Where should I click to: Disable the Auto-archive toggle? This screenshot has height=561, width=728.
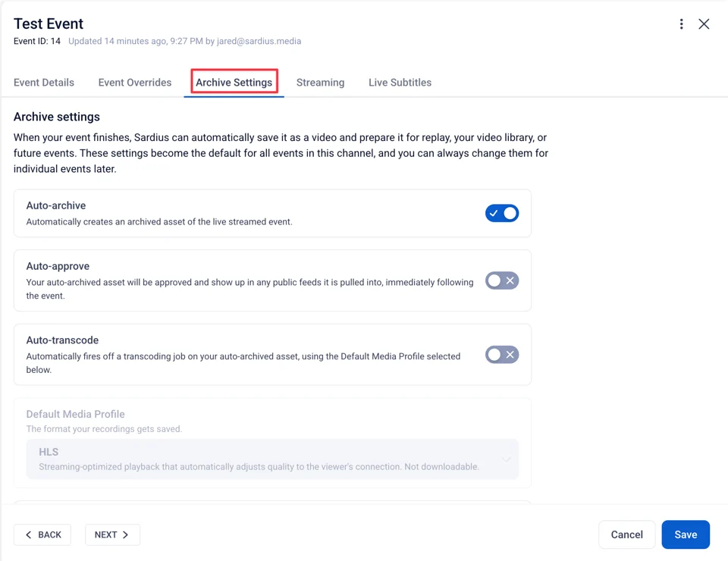tap(502, 214)
